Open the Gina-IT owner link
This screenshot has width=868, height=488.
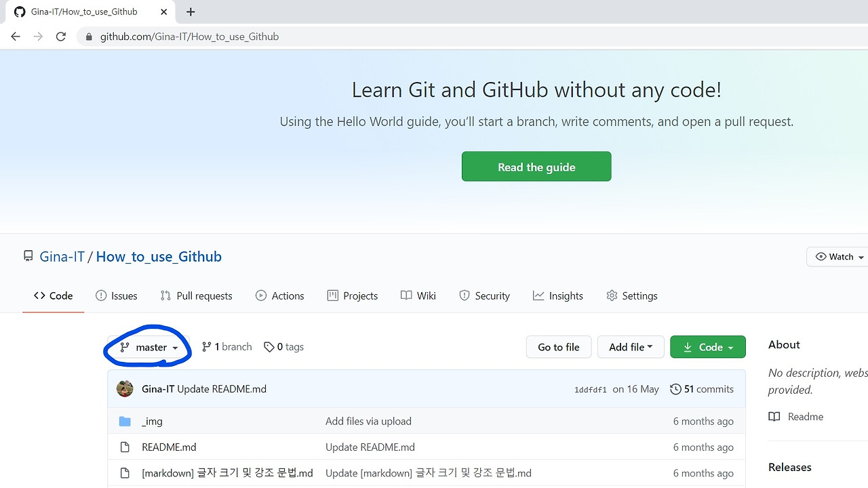coord(62,257)
